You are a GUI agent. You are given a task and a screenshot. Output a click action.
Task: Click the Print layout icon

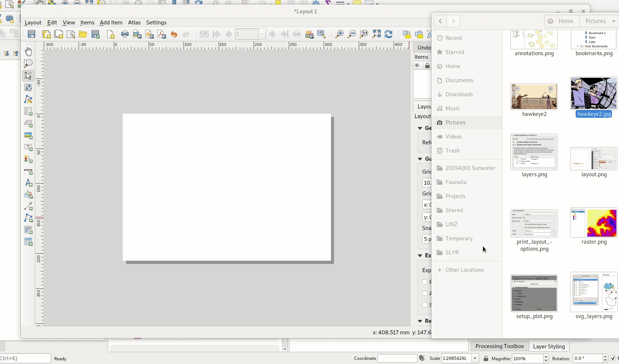(x=125, y=34)
